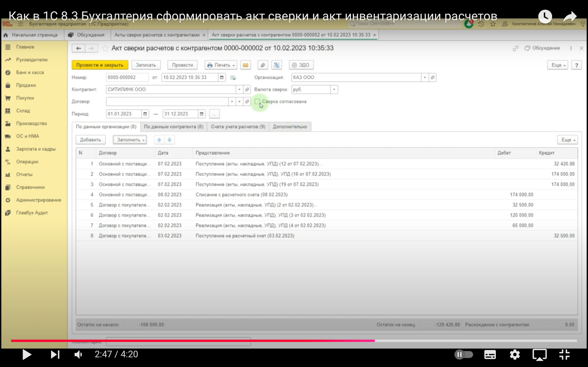Viewport: 588px width, 367px height.
Task: Add document to favorites star
Action: click(x=105, y=48)
